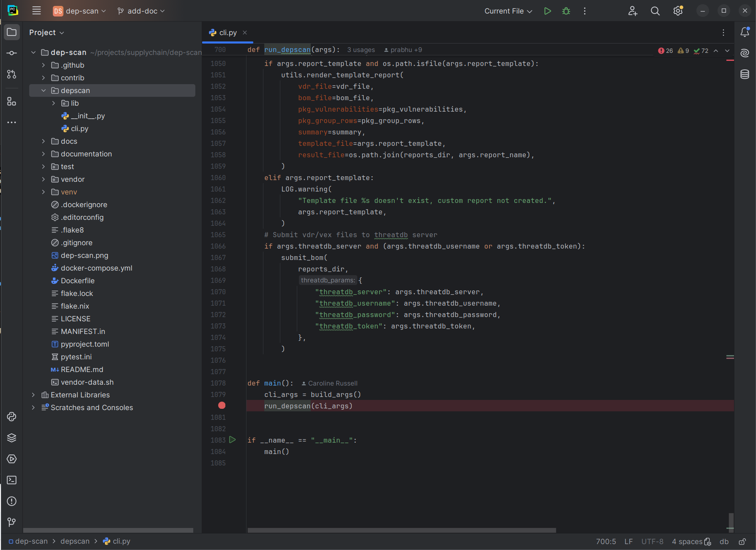Toggle breakpoint on run_depscan line

222,405
